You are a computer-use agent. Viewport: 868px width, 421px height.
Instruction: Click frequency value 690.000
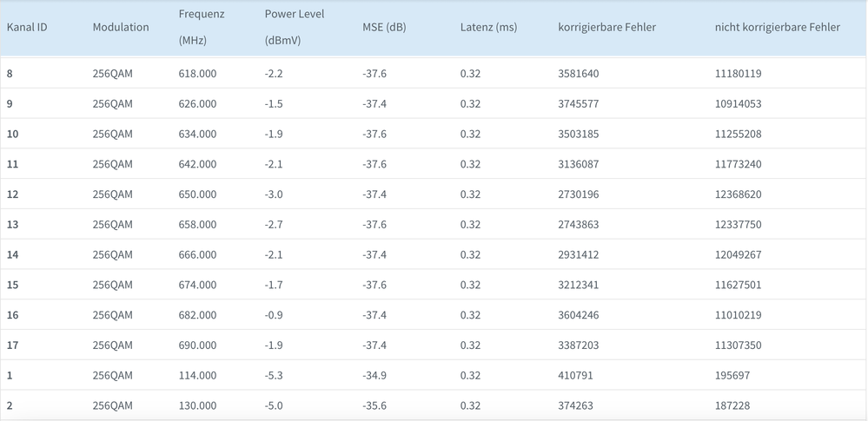pos(197,345)
